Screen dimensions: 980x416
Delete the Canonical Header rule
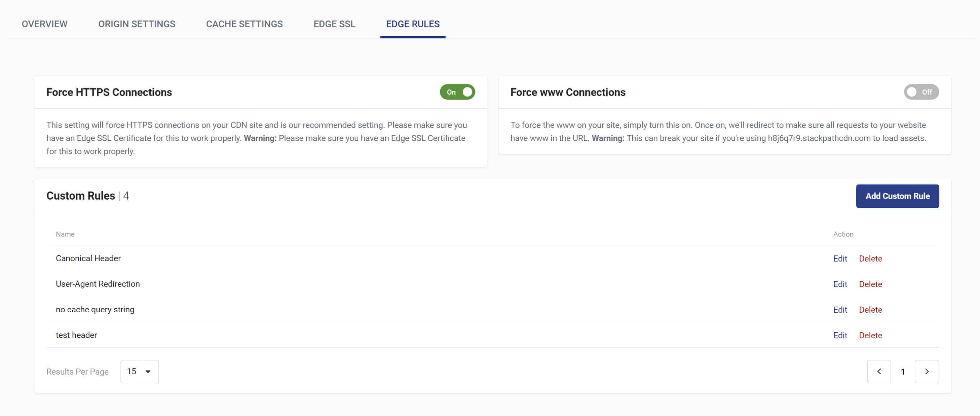point(870,258)
